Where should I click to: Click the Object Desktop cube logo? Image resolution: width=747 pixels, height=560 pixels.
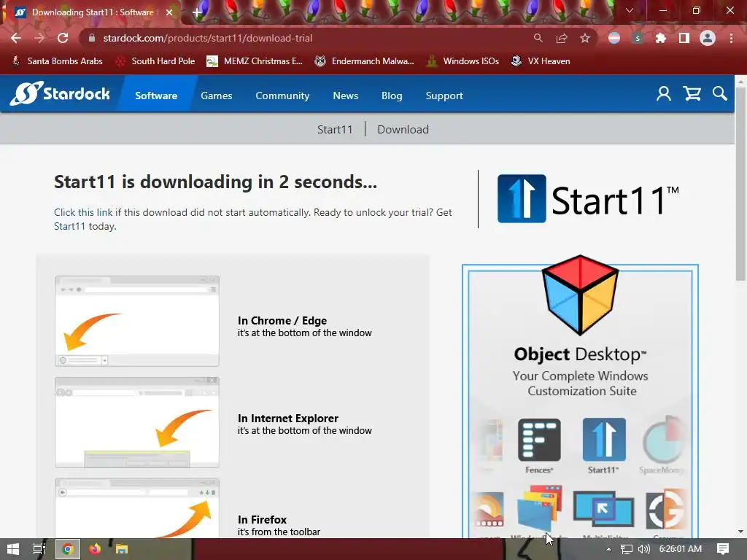[x=580, y=295]
